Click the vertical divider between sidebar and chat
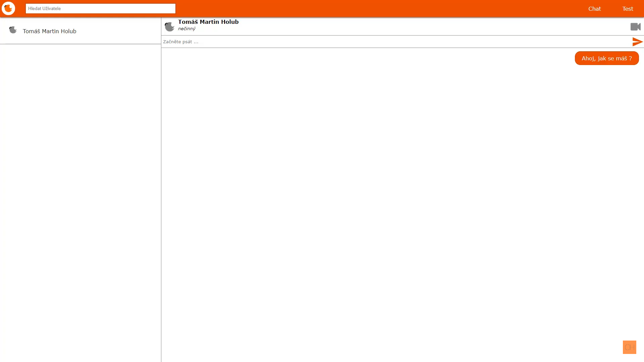This screenshot has height=362, width=644. tap(161, 201)
